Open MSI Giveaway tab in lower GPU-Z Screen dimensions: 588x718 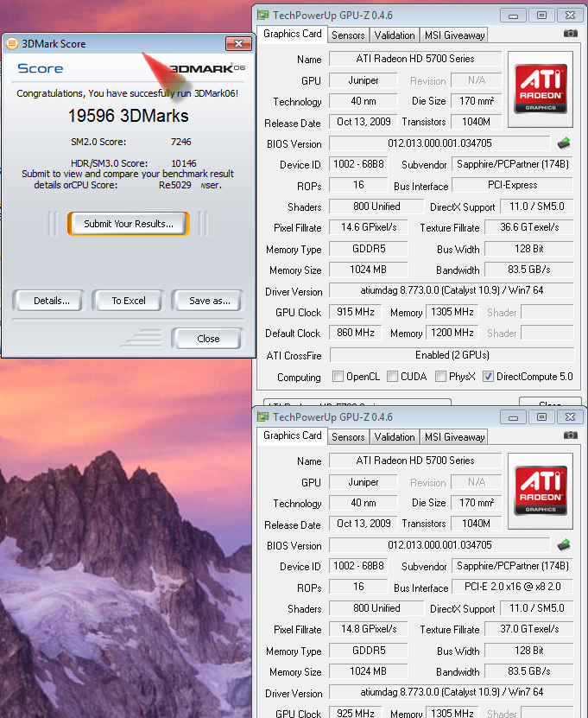454,437
